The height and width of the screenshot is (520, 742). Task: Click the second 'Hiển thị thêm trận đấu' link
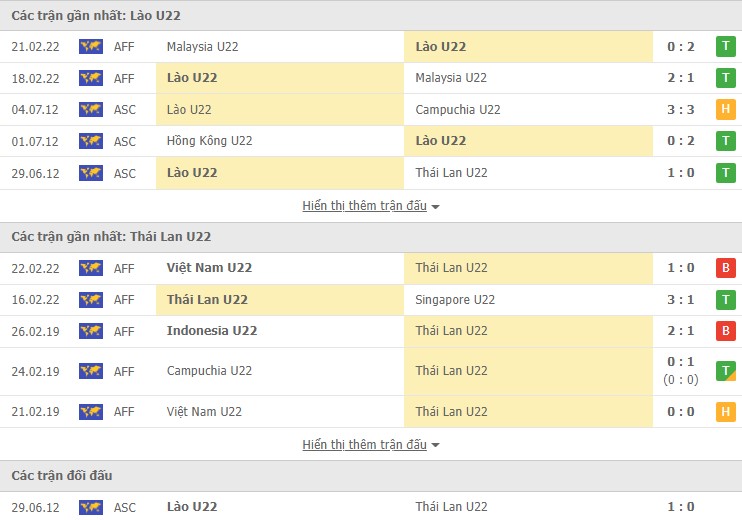[x=364, y=444]
